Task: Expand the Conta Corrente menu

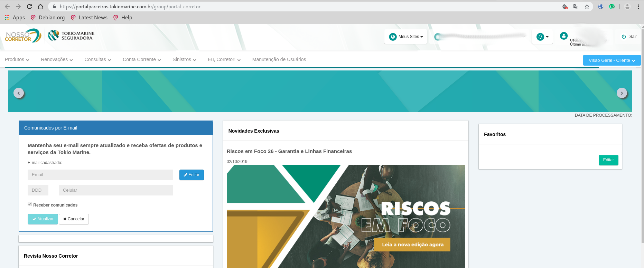Action: (x=142, y=59)
